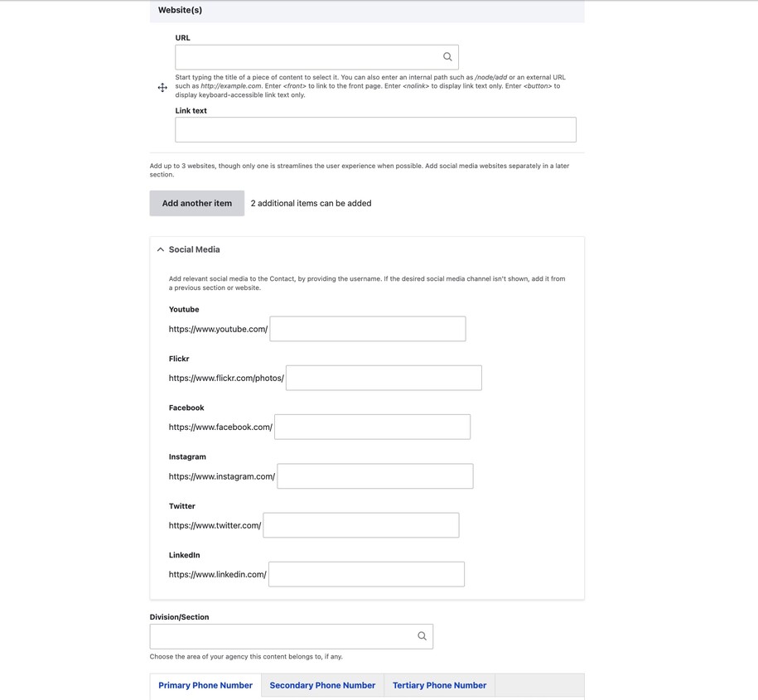Image resolution: width=758 pixels, height=700 pixels.
Task: Switch to the Secondary Phone Number tab
Action: (x=322, y=685)
